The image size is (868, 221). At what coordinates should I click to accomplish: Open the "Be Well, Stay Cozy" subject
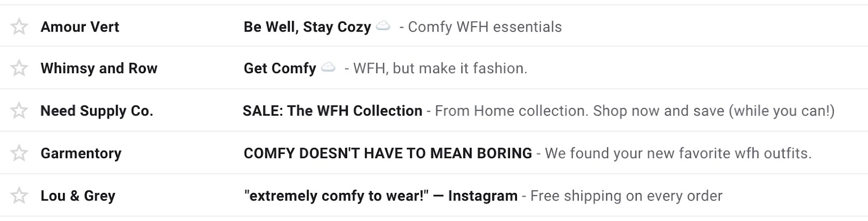tap(307, 27)
